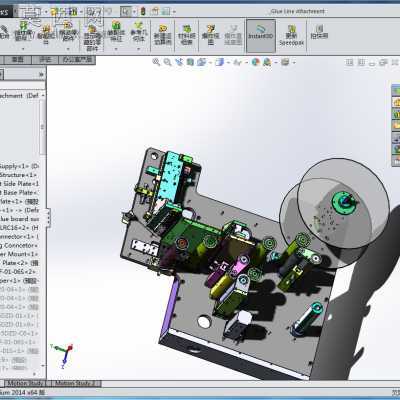Click the feature tree vertical scrollbar
The image size is (400, 400).
[x=43, y=127]
